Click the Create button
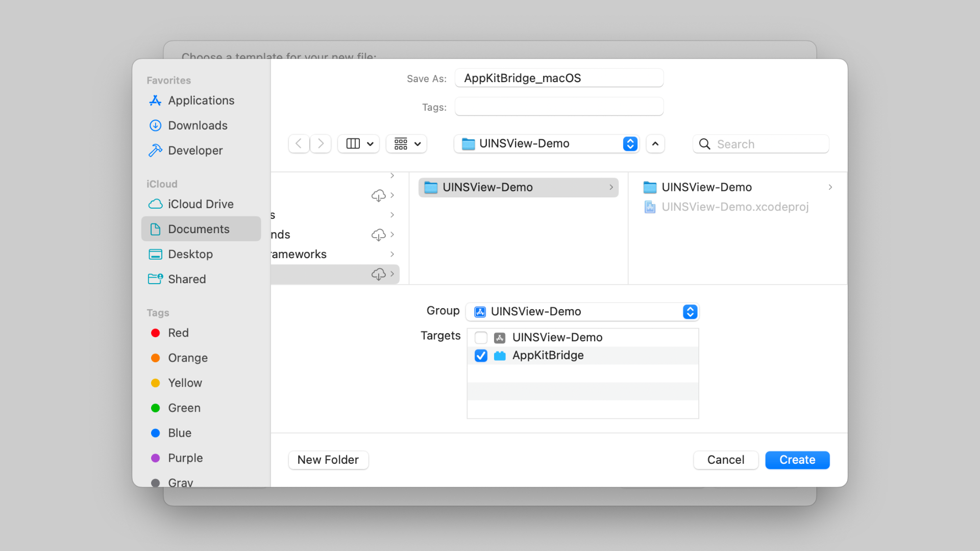The height and width of the screenshot is (551, 980). tap(797, 460)
